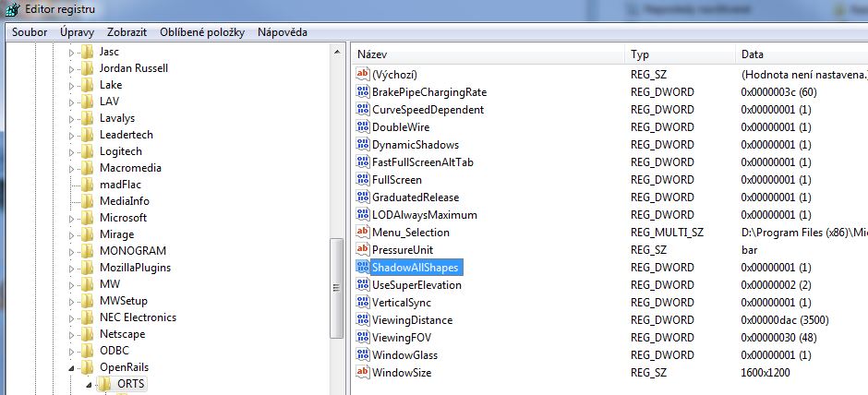Click the Menu_Selection string value icon
The image size is (868, 395).
[363, 233]
